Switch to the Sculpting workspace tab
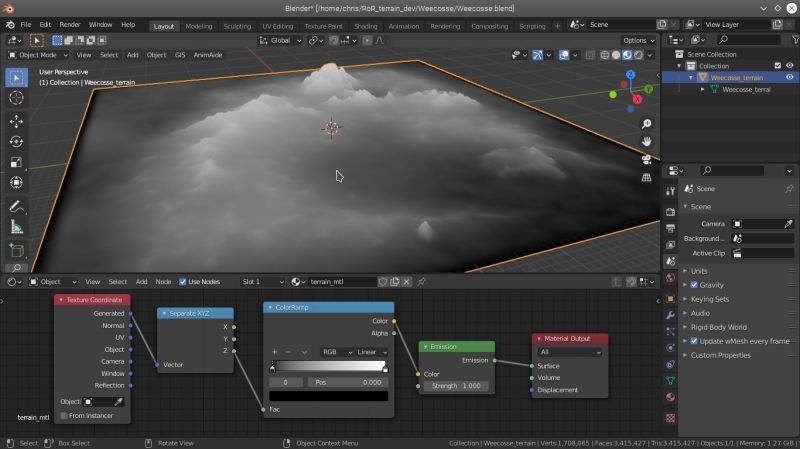This screenshot has height=449, width=800. tap(237, 26)
